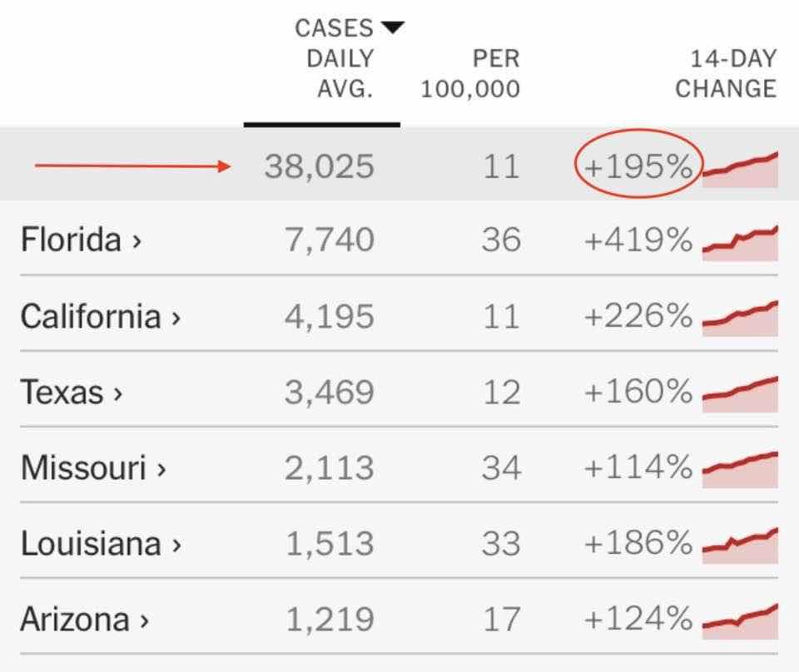Click the chevron next to Arizona
Image resolution: width=799 pixels, height=672 pixels.
[144, 621]
